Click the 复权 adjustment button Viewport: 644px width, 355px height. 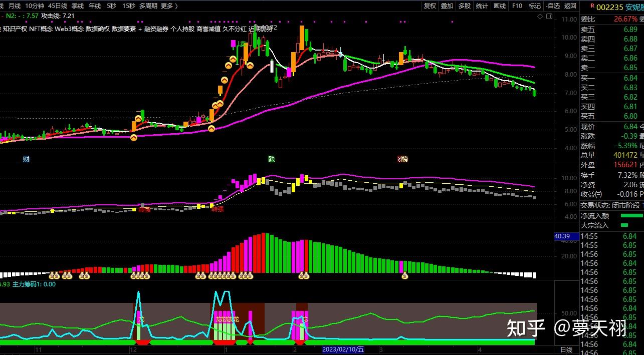tap(430, 6)
